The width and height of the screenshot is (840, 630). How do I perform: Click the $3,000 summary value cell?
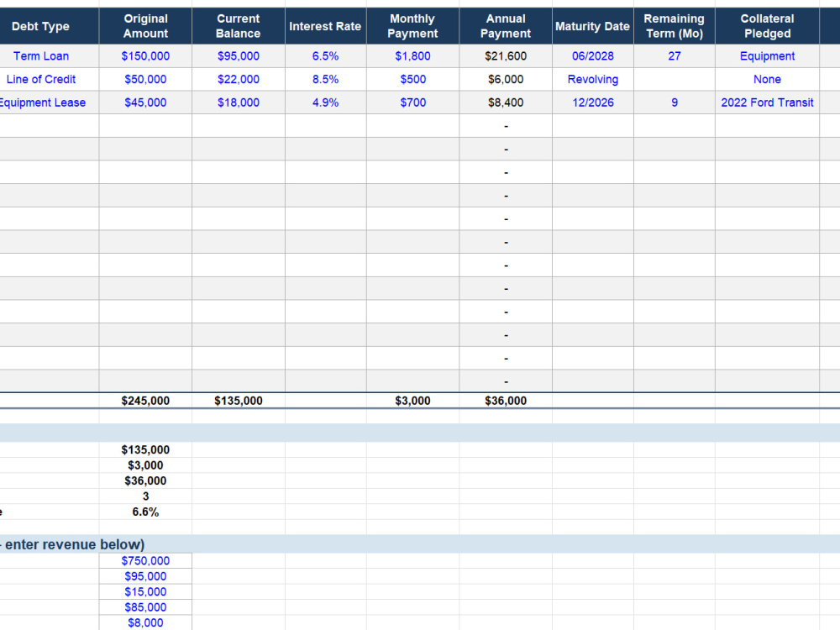(145, 465)
